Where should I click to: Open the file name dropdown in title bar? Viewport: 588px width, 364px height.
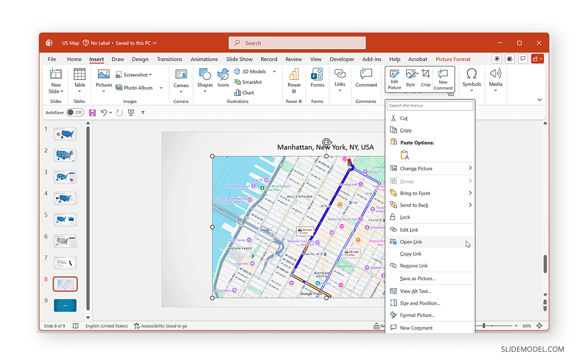click(154, 43)
